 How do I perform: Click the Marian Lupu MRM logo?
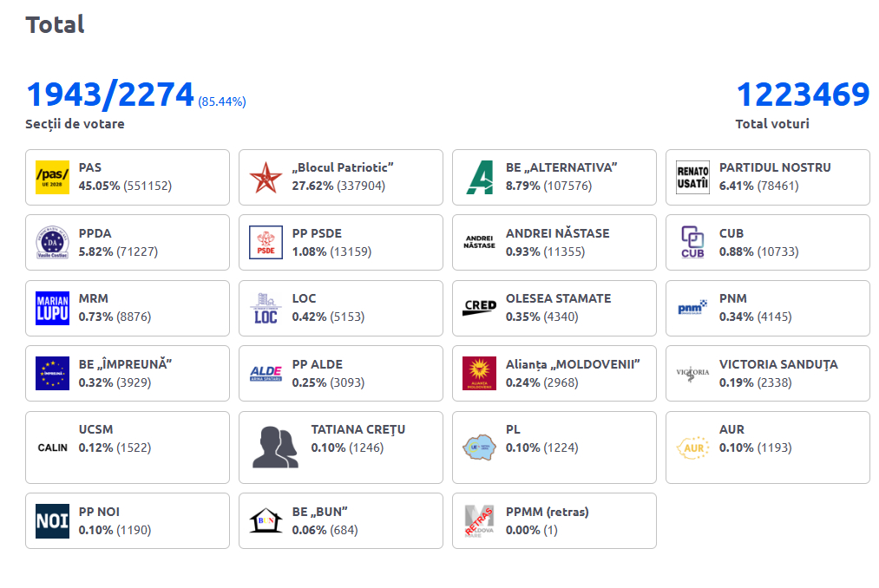(52, 308)
